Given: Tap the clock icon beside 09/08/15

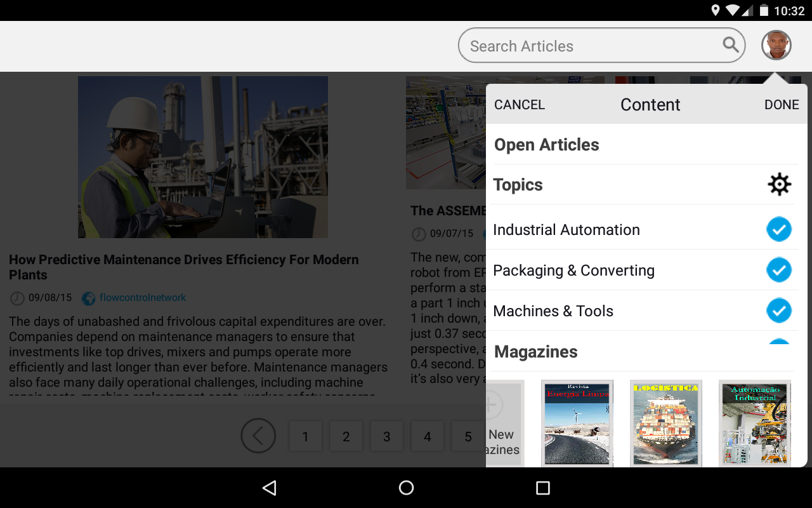Looking at the screenshot, I should coord(17,298).
